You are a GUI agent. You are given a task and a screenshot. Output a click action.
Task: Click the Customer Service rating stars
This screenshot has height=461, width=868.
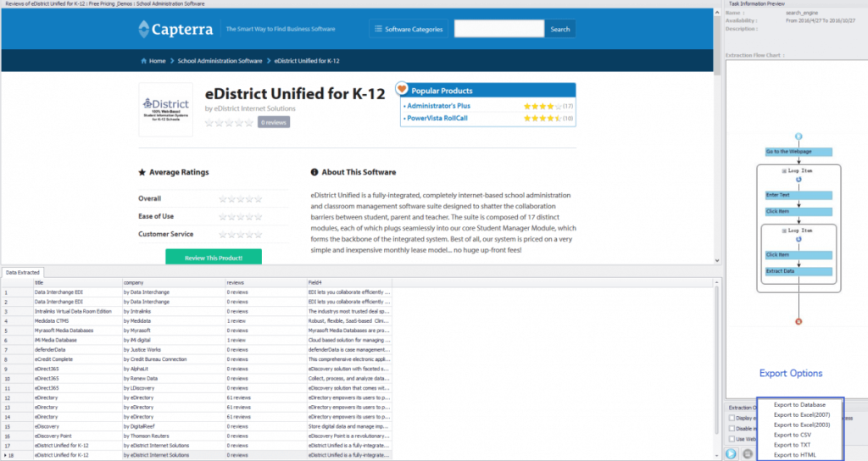pos(240,234)
